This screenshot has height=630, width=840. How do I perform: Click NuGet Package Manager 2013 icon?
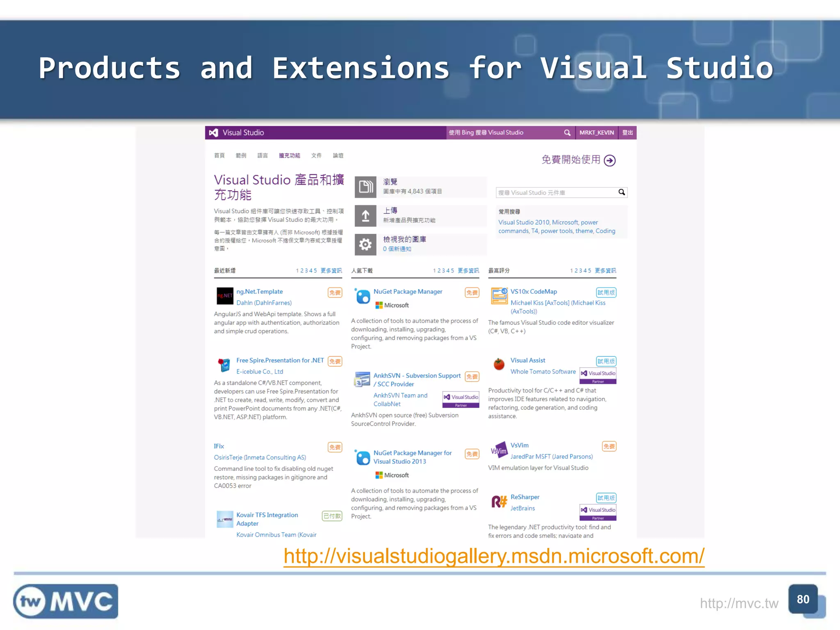(x=362, y=457)
